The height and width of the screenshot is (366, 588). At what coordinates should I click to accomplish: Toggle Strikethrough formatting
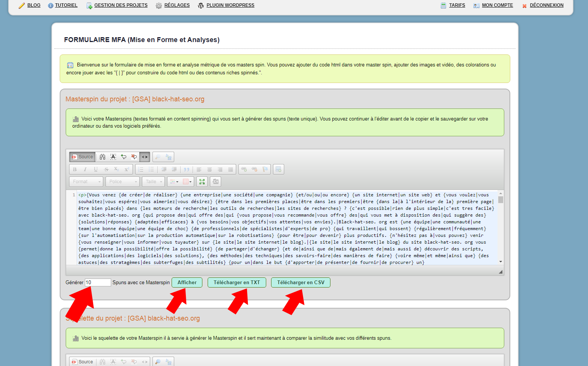point(106,169)
